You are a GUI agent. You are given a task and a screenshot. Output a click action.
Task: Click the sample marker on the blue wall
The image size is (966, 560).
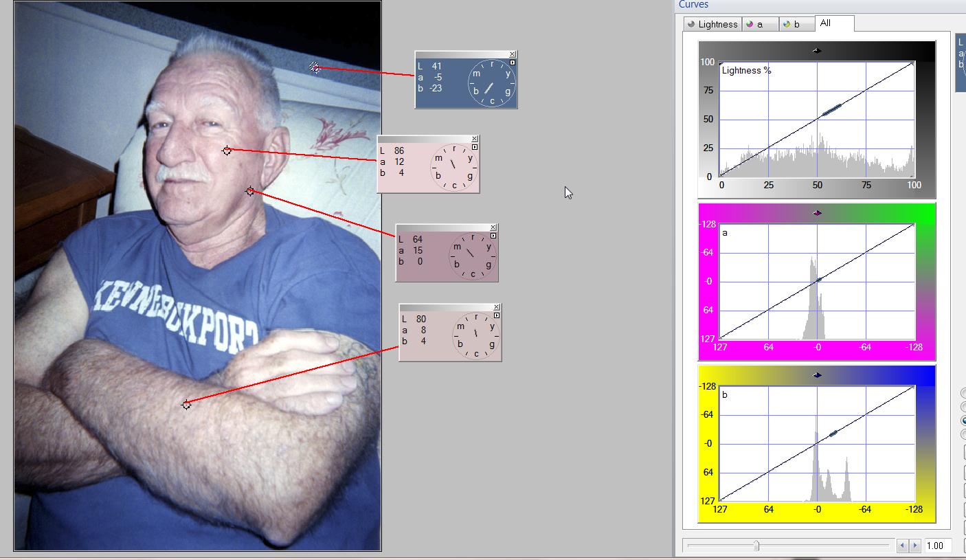(315, 67)
